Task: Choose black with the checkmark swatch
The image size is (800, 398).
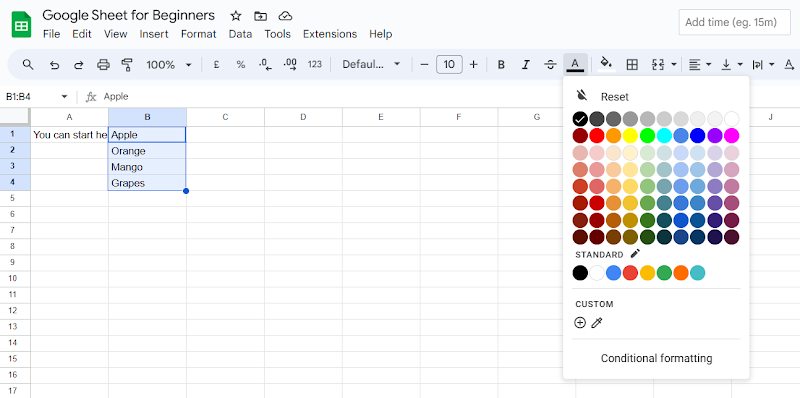Action: [x=580, y=119]
